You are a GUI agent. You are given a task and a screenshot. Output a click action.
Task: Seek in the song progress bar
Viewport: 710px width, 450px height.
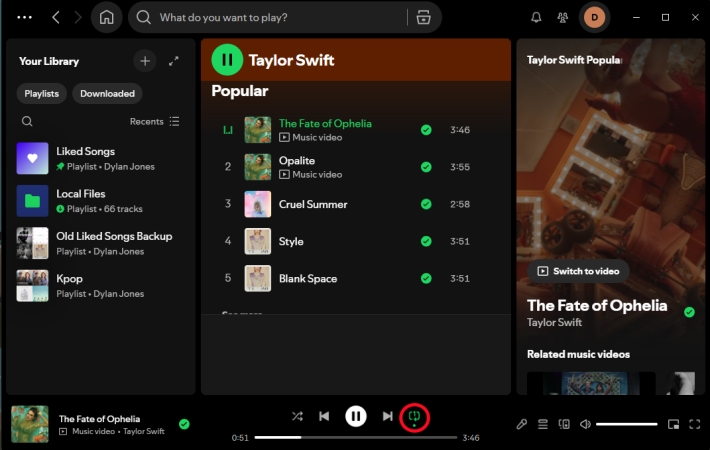click(x=356, y=437)
